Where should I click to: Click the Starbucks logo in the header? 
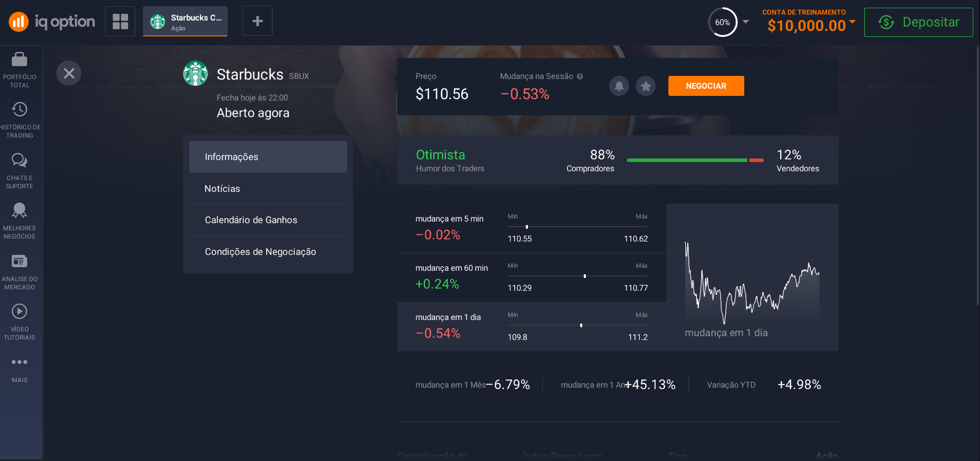[195, 73]
